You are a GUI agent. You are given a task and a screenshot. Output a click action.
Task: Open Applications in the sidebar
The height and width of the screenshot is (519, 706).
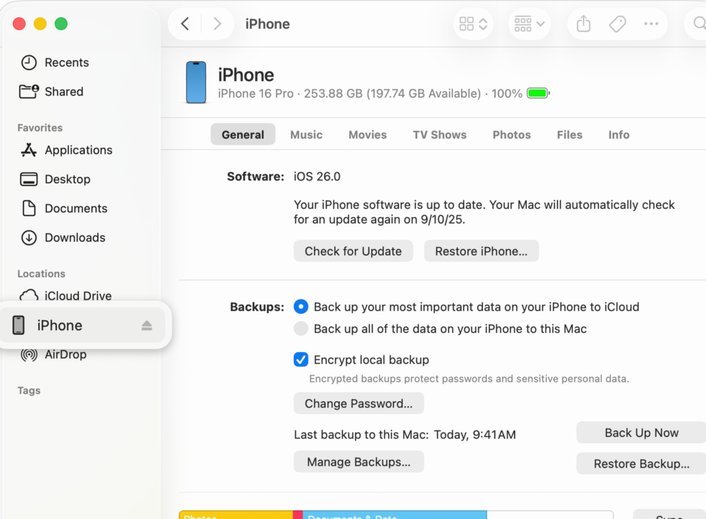pyautogui.click(x=78, y=150)
